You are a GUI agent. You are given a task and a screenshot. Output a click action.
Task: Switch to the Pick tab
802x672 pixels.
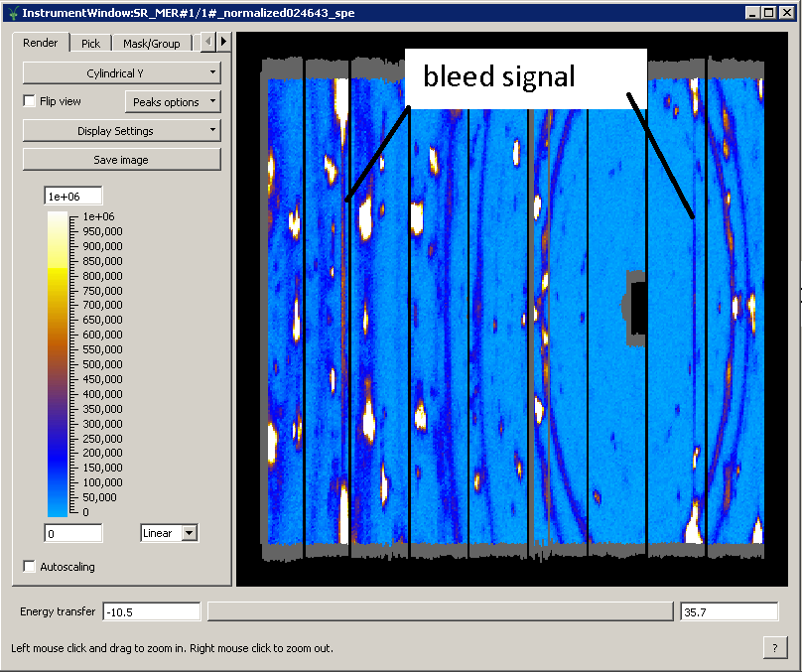[x=90, y=43]
